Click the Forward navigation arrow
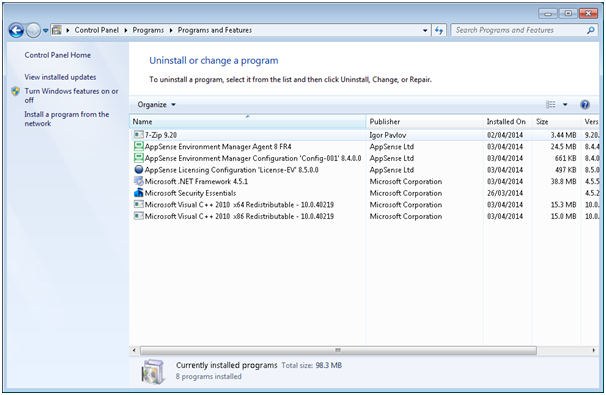 point(33,30)
